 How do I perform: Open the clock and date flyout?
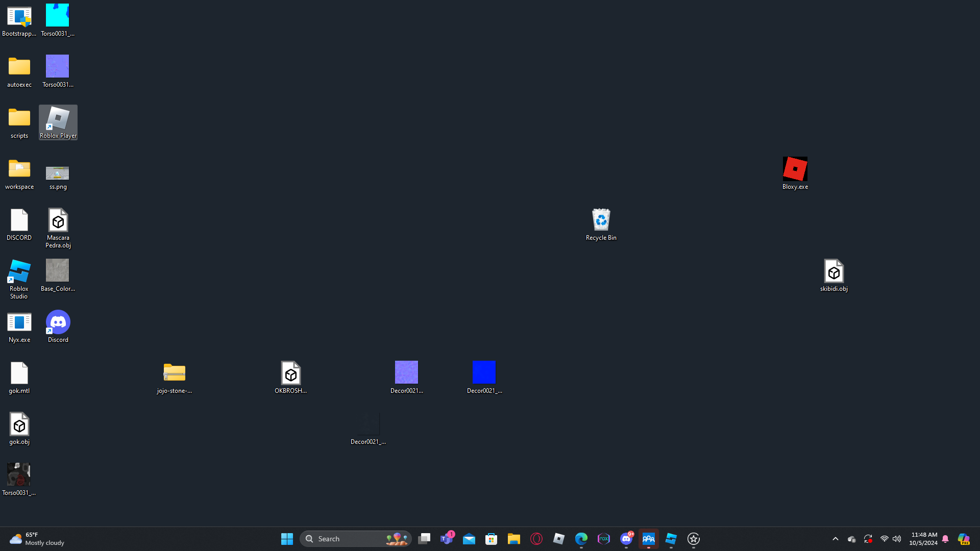pyautogui.click(x=923, y=539)
